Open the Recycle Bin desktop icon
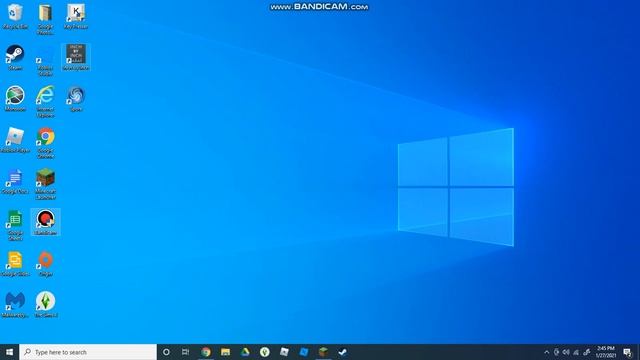 point(15,16)
